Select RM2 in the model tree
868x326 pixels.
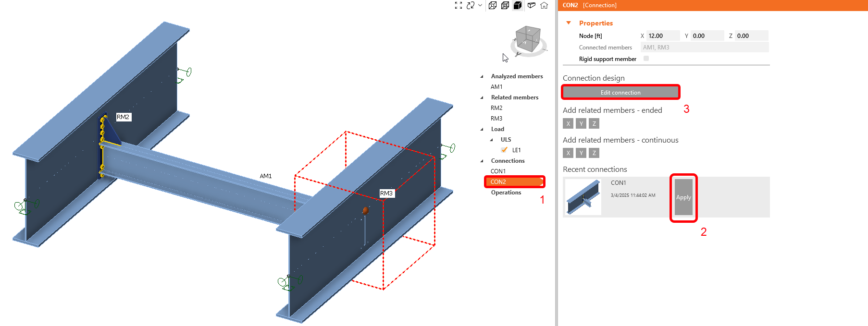496,108
